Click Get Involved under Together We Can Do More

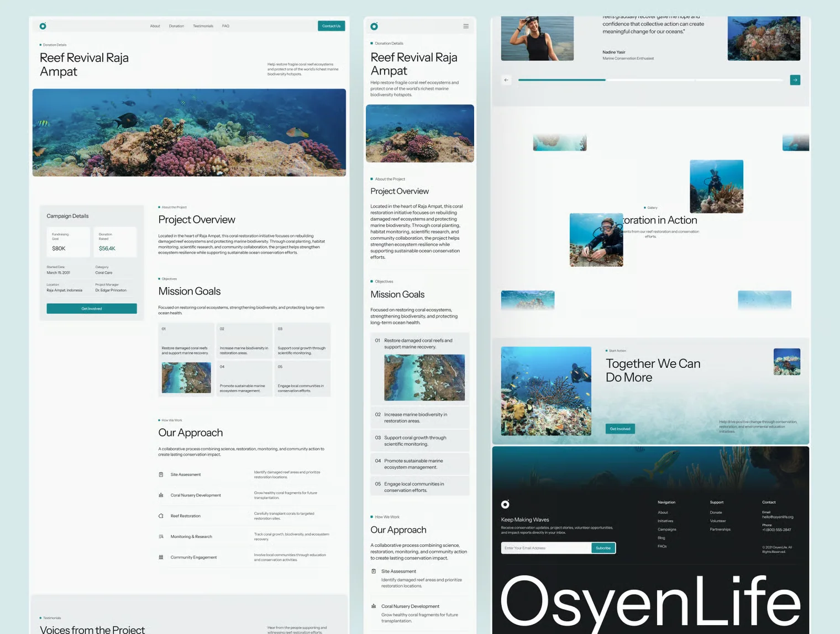point(620,429)
